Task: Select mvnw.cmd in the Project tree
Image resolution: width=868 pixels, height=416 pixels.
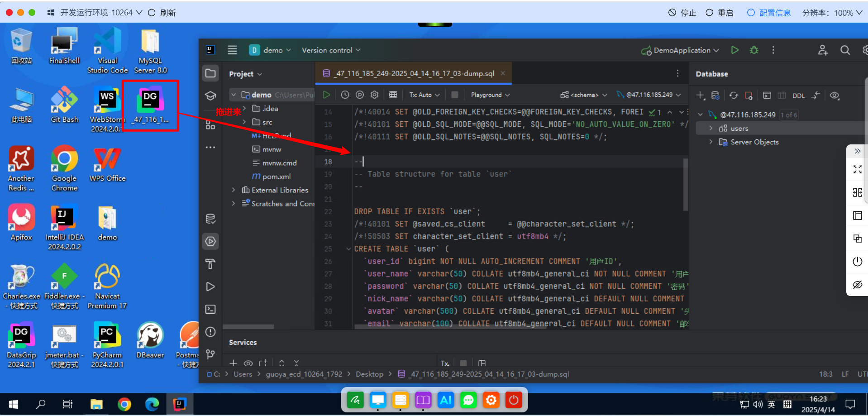Action: pos(274,163)
